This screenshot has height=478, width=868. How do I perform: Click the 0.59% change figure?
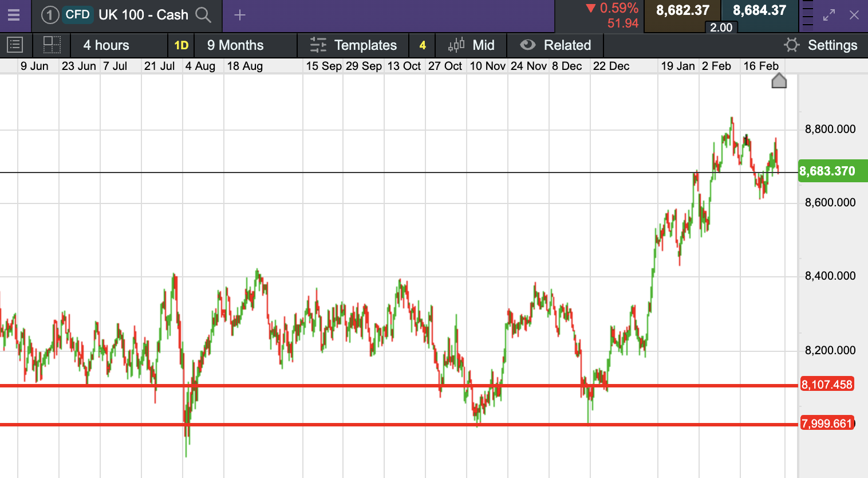[x=619, y=8]
